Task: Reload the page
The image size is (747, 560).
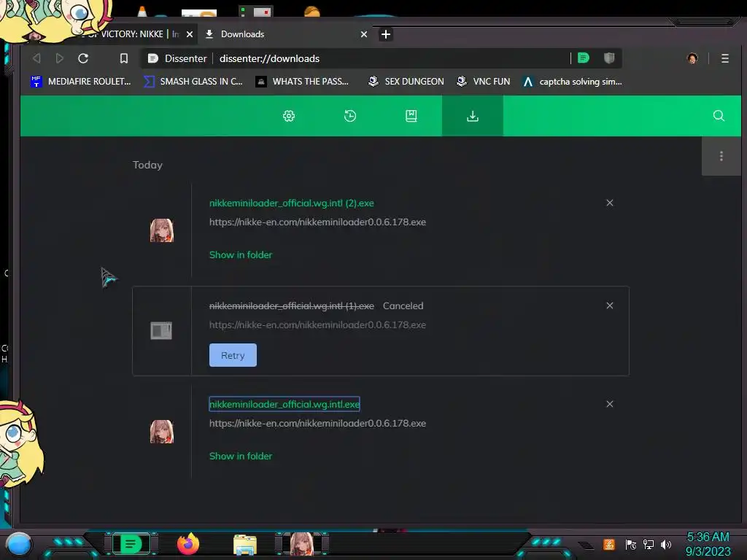Action: (x=83, y=58)
